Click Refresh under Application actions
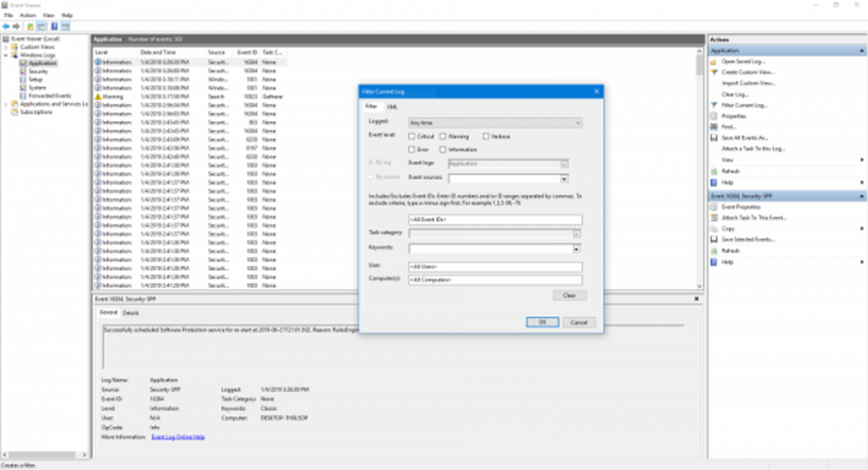Image resolution: width=868 pixels, height=470 pixels. (731, 171)
